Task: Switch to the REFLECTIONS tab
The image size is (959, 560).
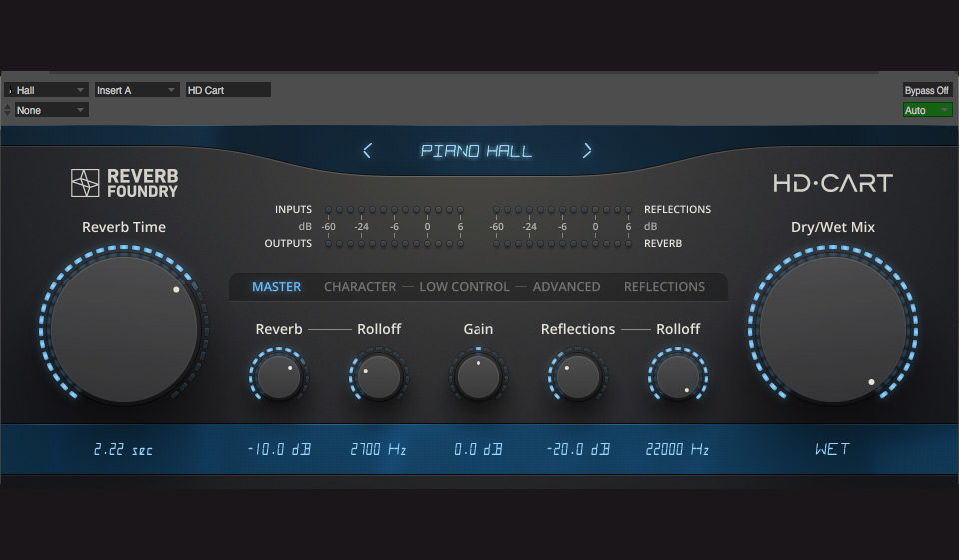Action: pos(665,287)
